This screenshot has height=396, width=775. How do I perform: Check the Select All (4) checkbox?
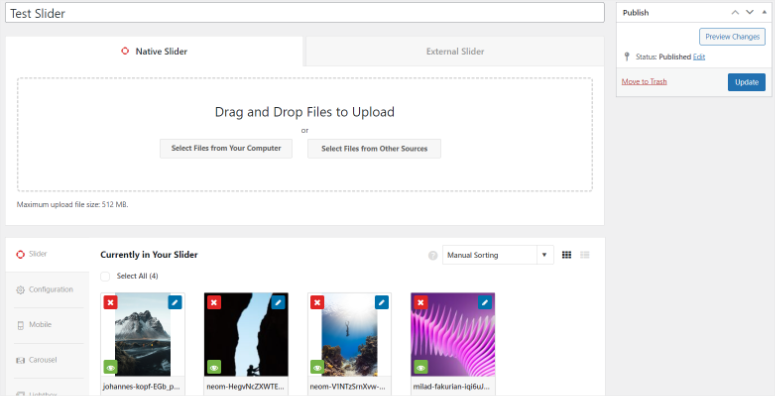(105, 276)
